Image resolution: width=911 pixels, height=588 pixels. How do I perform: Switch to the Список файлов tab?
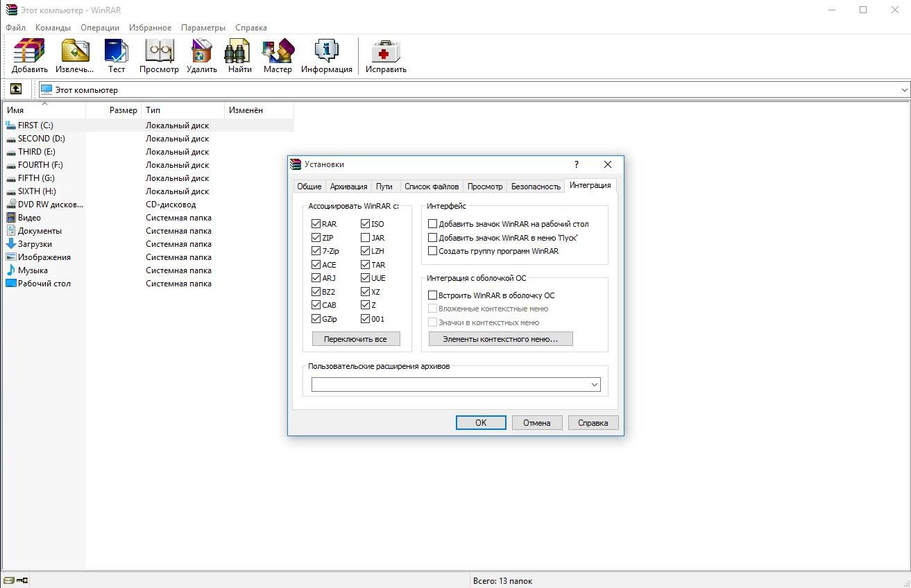(432, 187)
